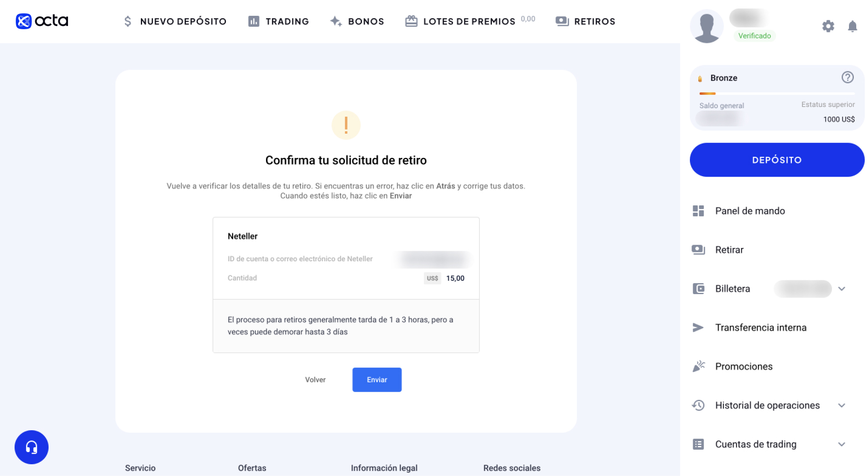Click the Promociones party popper icon

click(x=698, y=366)
